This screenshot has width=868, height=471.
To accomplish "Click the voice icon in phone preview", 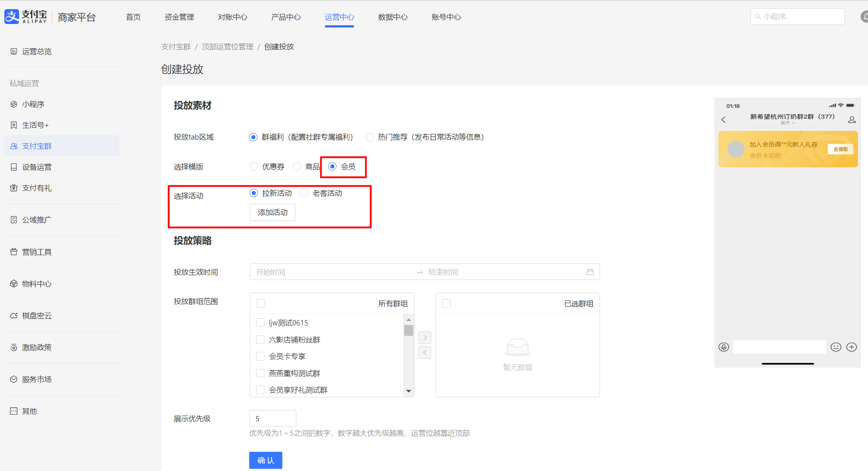I will click(x=724, y=347).
